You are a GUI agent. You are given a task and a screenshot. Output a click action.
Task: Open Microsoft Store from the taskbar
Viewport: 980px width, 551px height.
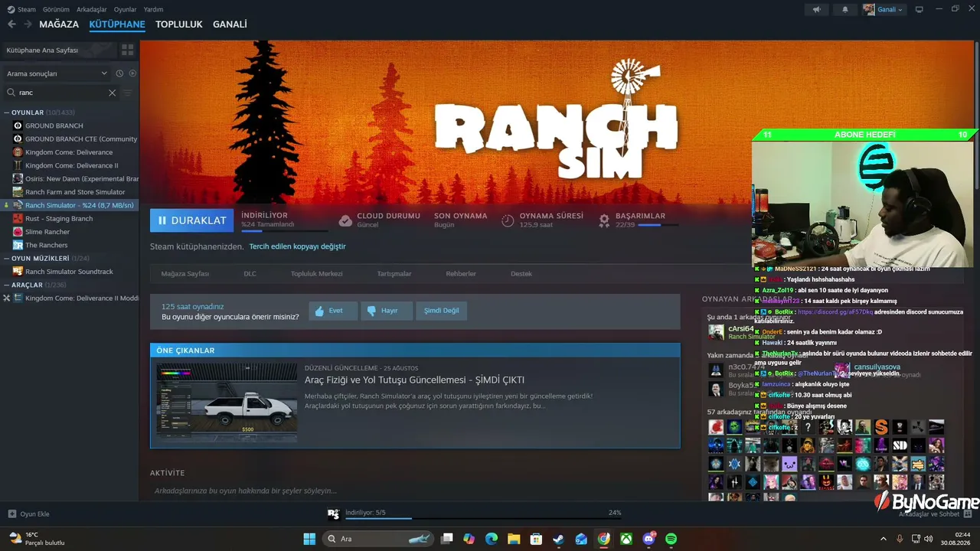pos(537,539)
